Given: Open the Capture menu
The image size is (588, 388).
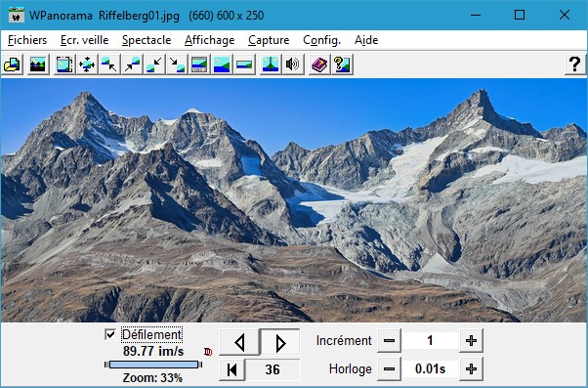Looking at the screenshot, I should [269, 40].
